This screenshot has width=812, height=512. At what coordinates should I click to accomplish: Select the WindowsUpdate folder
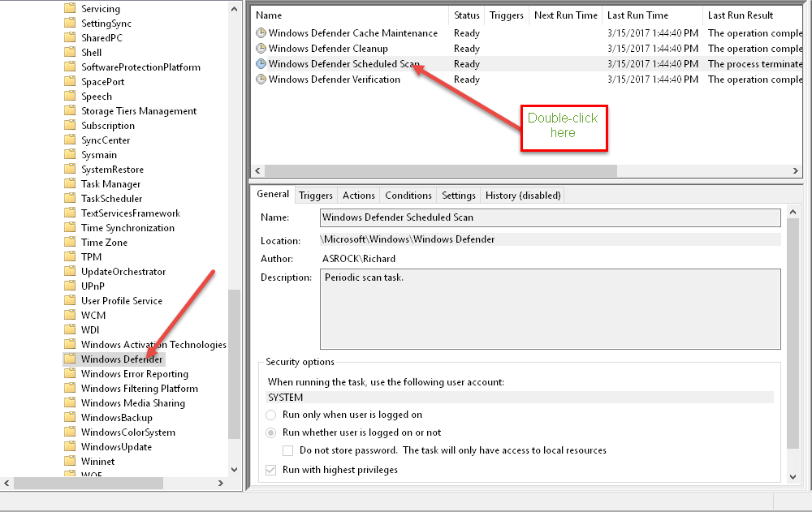pos(116,447)
